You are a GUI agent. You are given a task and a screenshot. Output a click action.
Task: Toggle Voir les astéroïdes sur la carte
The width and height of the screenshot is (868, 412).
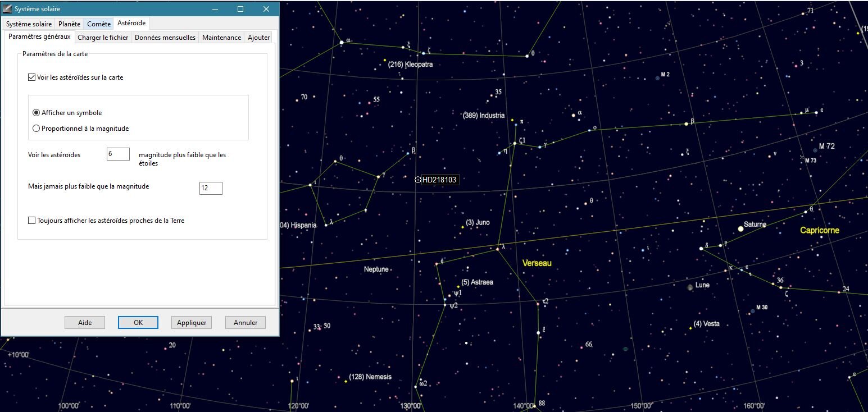[75, 77]
